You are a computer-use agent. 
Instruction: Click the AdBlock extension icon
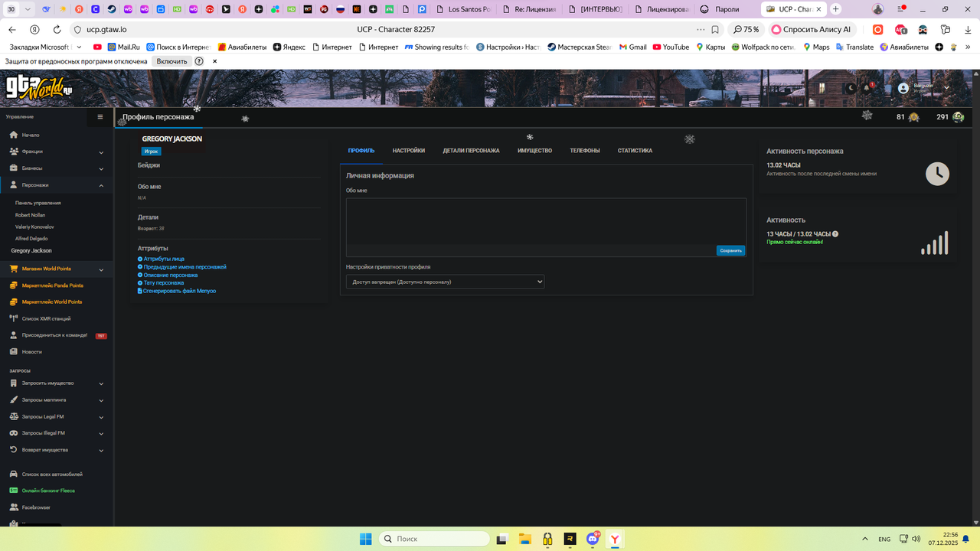(x=900, y=29)
